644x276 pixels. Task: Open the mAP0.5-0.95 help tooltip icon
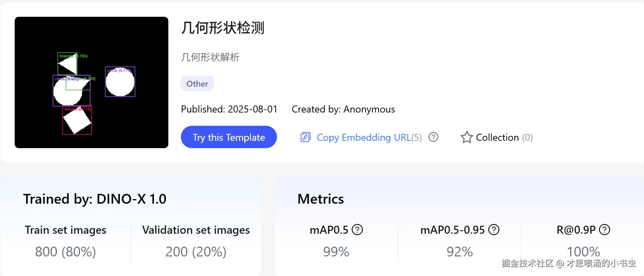[x=494, y=230]
